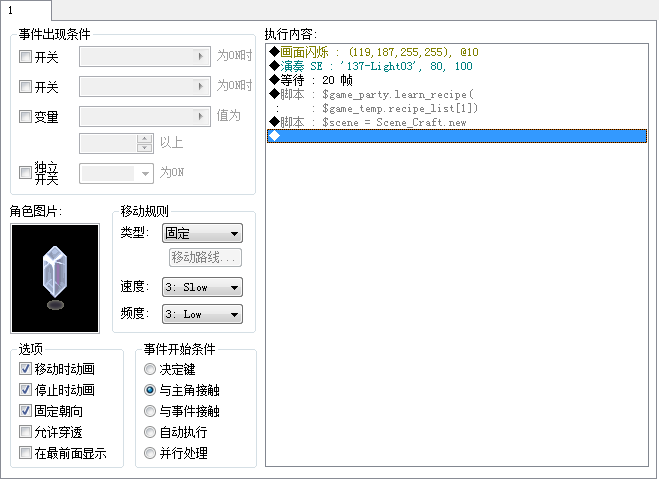Open the 速度 speed dropdown
This screenshot has height=480, width=659.
point(202,287)
